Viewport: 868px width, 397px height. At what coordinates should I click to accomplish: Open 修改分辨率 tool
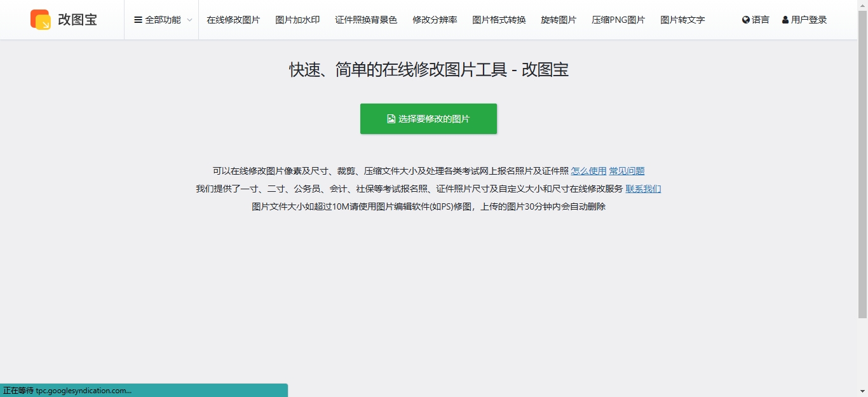[x=435, y=20]
